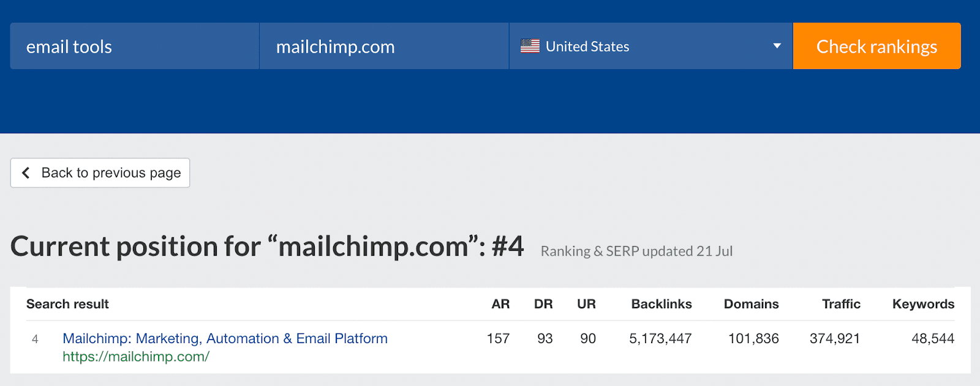Image resolution: width=980 pixels, height=386 pixels.
Task: Click the Domains column header
Action: point(751,304)
